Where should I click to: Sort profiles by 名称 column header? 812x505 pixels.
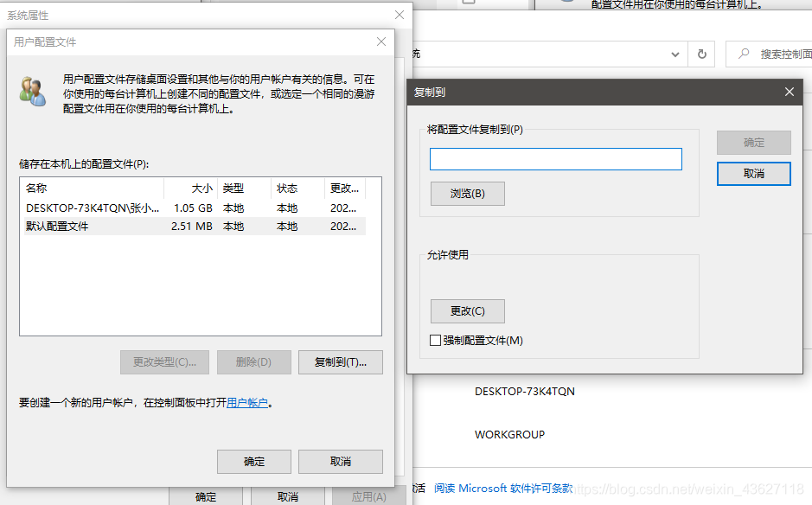[93, 188]
